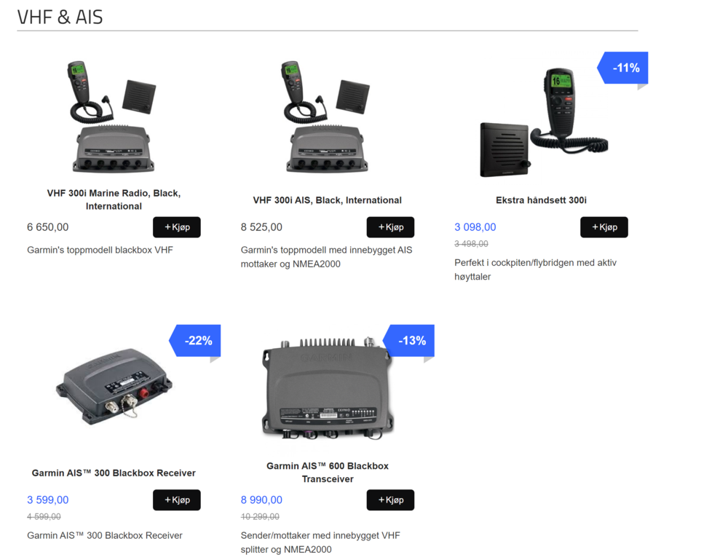Image resolution: width=728 pixels, height=560 pixels.
Task: Open Garmin AIS 300 Blackbox Receiver title
Action: click(x=114, y=473)
